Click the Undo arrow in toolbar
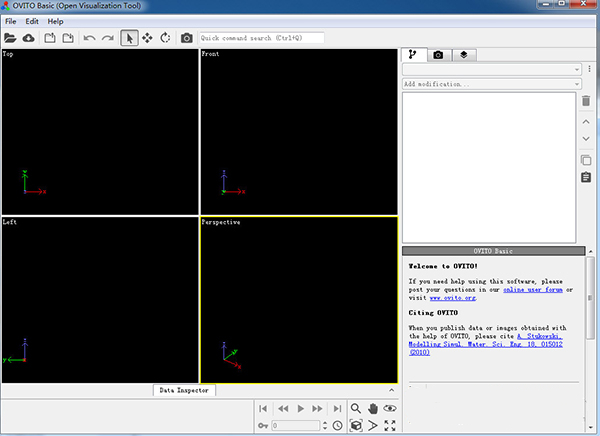600x436 pixels. pyautogui.click(x=90, y=38)
